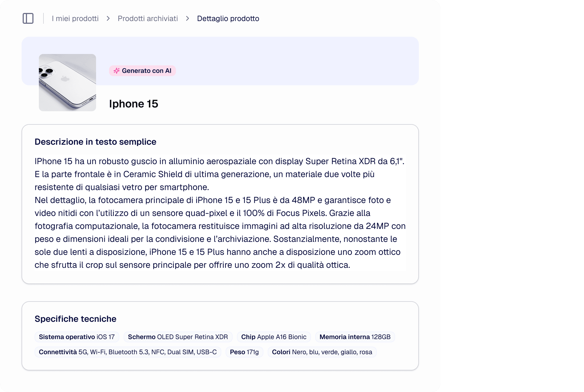The image size is (584, 392).
Task: Open the iPhone product thumbnail
Action: point(67,83)
